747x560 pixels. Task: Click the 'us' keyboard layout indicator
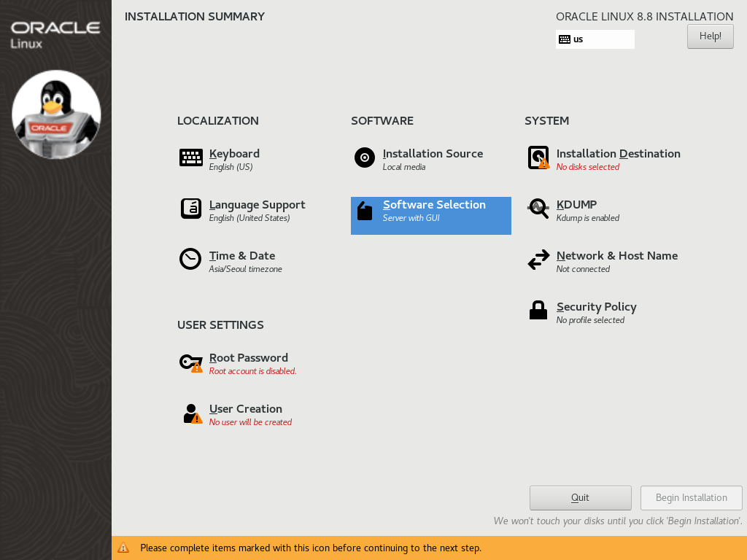[595, 39]
